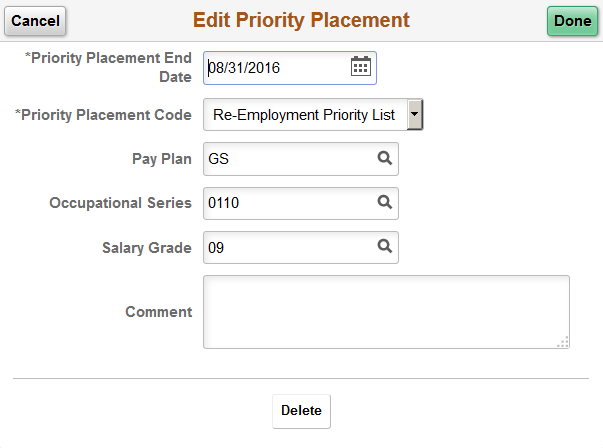603x448 pixels.
Task: Click inside the Comment text area
Action: (385, 312)
